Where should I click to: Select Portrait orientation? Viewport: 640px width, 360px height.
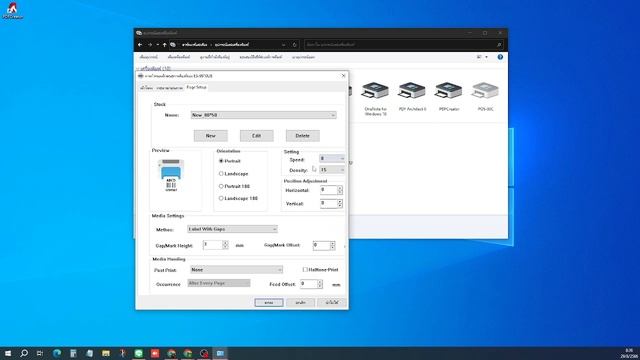click(230, 161)
